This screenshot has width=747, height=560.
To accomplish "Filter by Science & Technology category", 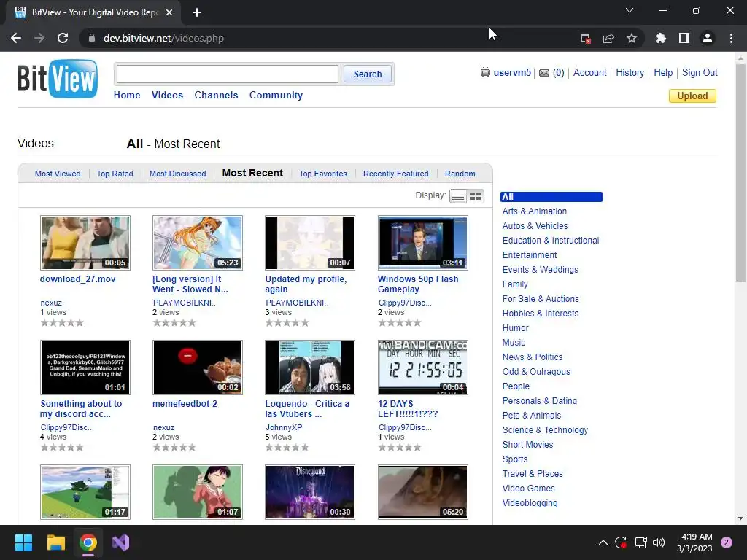I will 545,430.
